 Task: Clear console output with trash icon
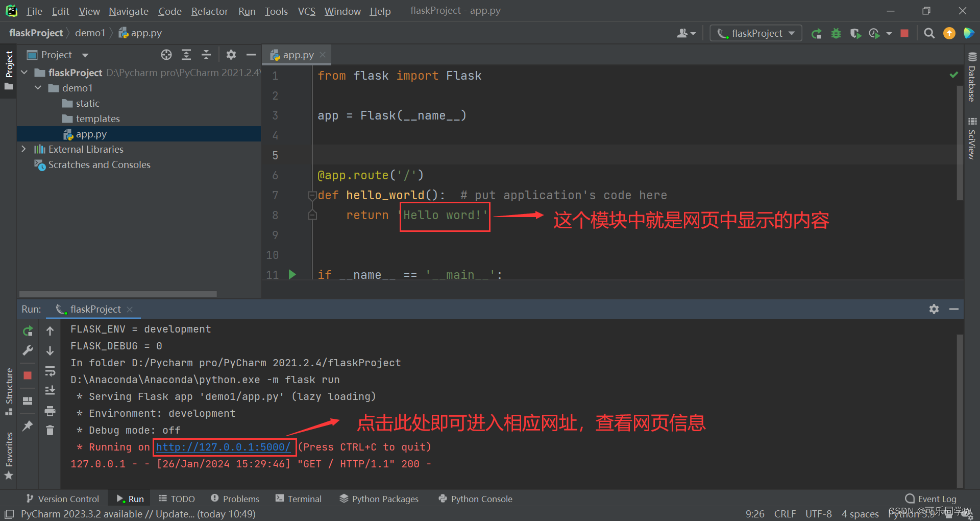tap(50, 431)
